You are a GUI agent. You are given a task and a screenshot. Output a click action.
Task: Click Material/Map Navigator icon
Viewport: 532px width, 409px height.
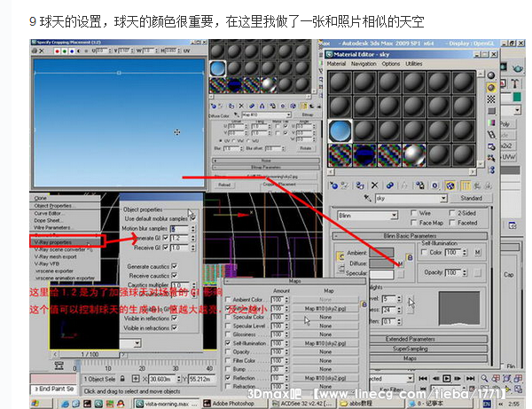tap(491, 169)
